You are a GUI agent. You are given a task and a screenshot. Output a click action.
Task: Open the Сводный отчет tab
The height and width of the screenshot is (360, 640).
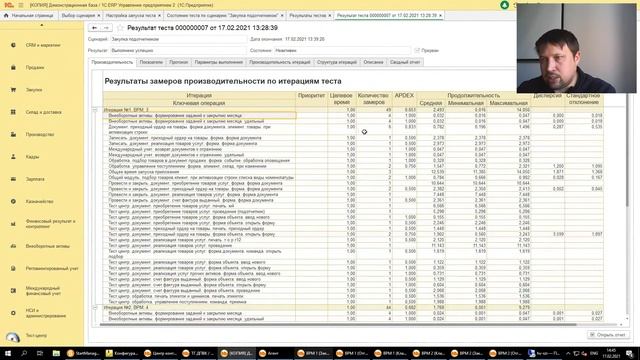click(405, 62)
